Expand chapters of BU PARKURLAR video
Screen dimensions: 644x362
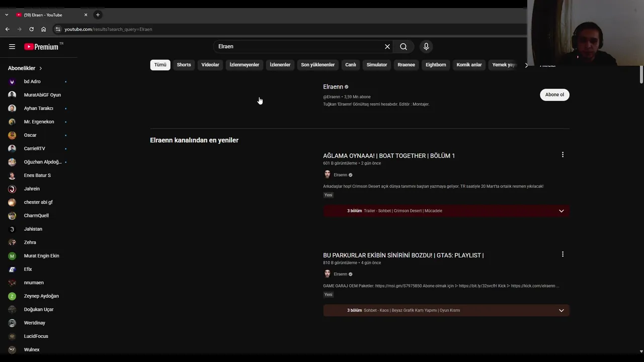pos(561,310)
